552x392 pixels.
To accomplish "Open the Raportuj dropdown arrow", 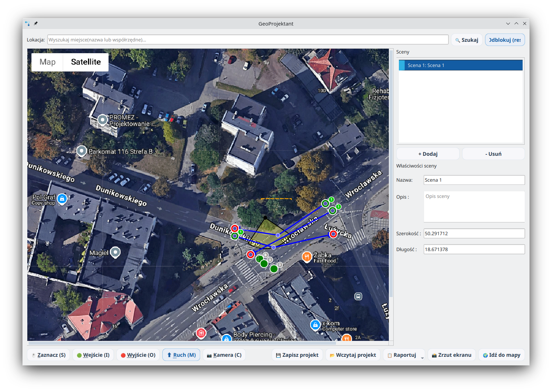I will pyautogui.click(x=422, y=358).
